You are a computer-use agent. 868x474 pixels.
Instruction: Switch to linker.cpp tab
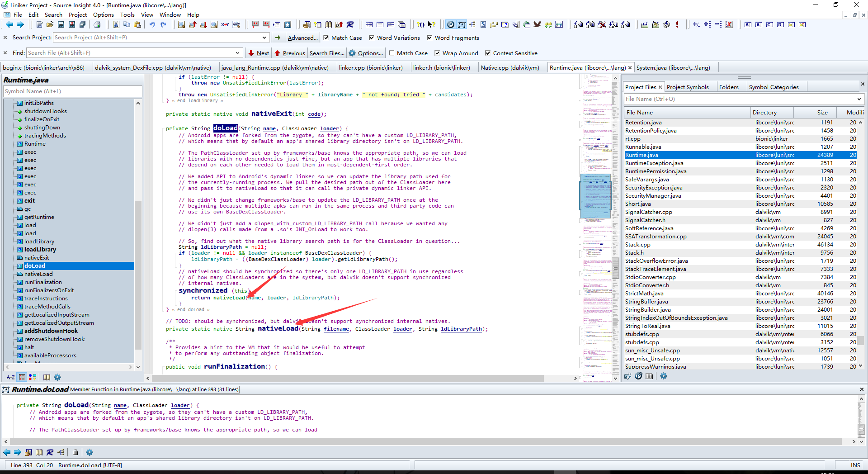[x=371, y=67]
